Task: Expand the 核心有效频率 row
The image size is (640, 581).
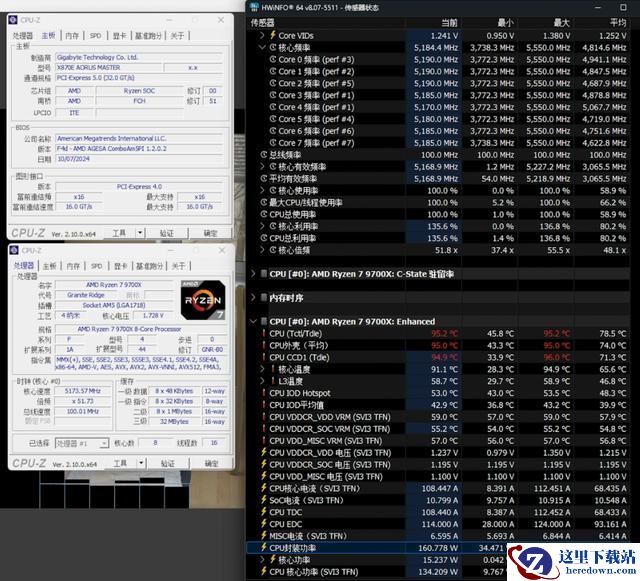Action: coord(262,167)
